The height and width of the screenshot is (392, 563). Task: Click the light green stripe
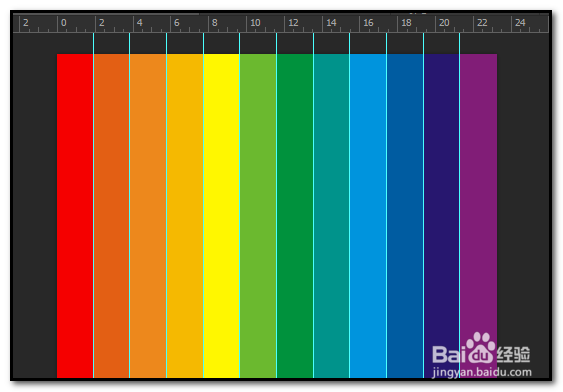(x=258, y=216)
